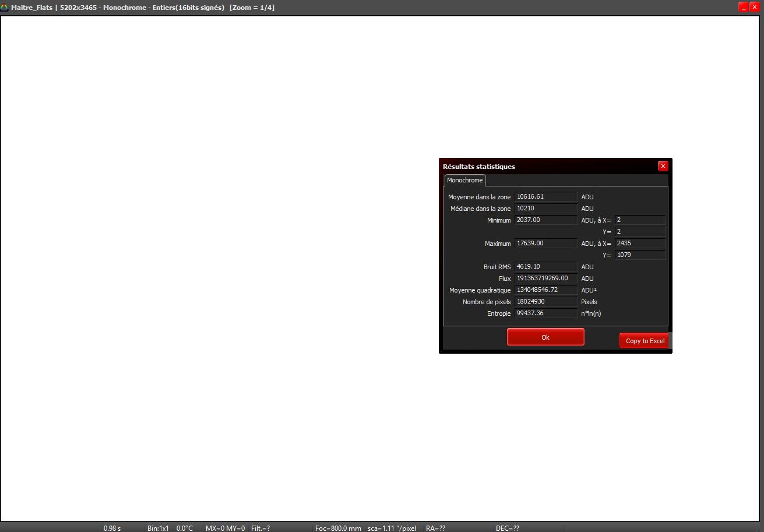Click the Médiane dans la zone field
The image size is (764, 532).
[545, 209]
